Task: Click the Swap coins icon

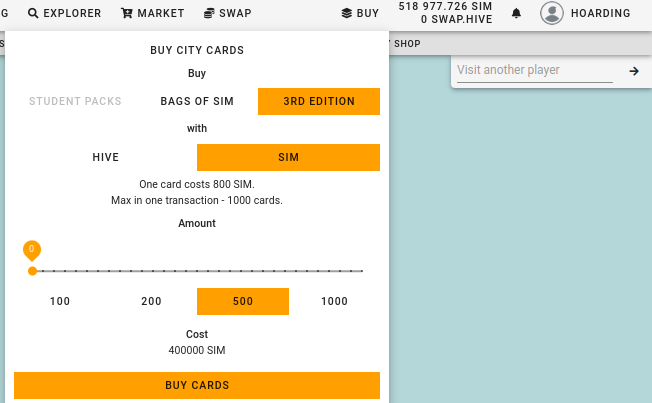Action: pos(209,13)
